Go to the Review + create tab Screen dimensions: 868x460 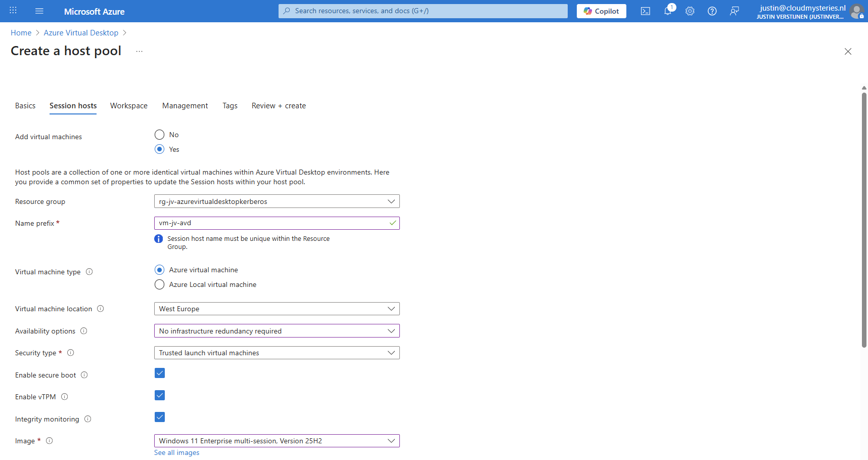pyautogui.click(x=279, y=106)
